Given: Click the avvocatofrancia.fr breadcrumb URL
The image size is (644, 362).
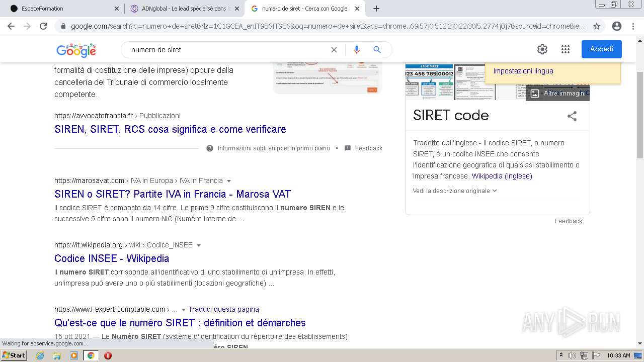Looking at the screenshot, I should [x=117, y=116].
